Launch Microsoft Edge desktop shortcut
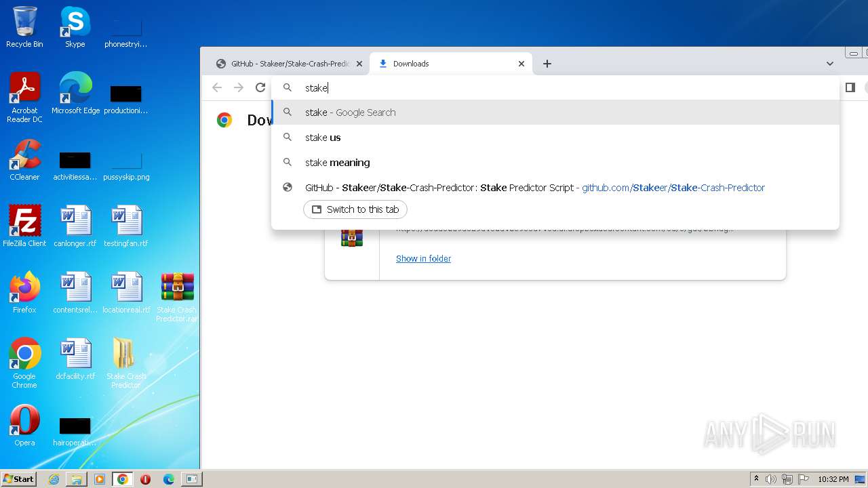Screen dimensions: 868x488 (75, 94)
